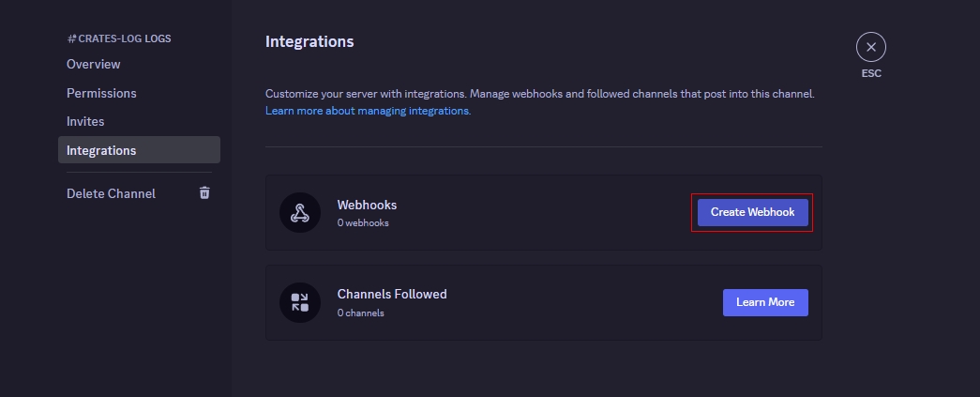Click the integrations description paragraph text
This screenshot has height=397, width=980.
click(539, 95)
